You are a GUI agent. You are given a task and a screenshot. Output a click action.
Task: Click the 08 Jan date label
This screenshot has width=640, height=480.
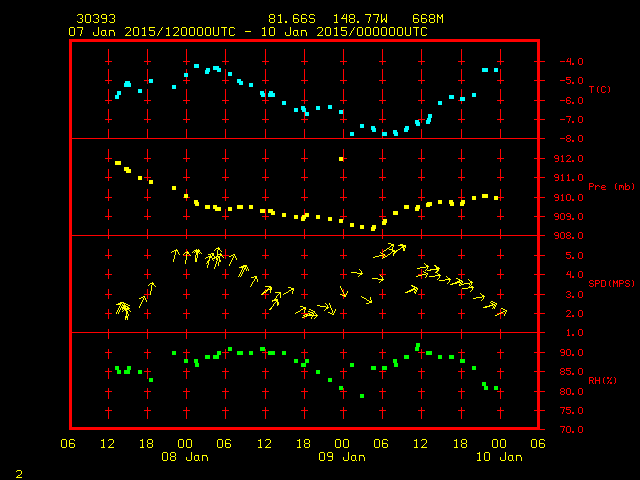click(185, 457)
